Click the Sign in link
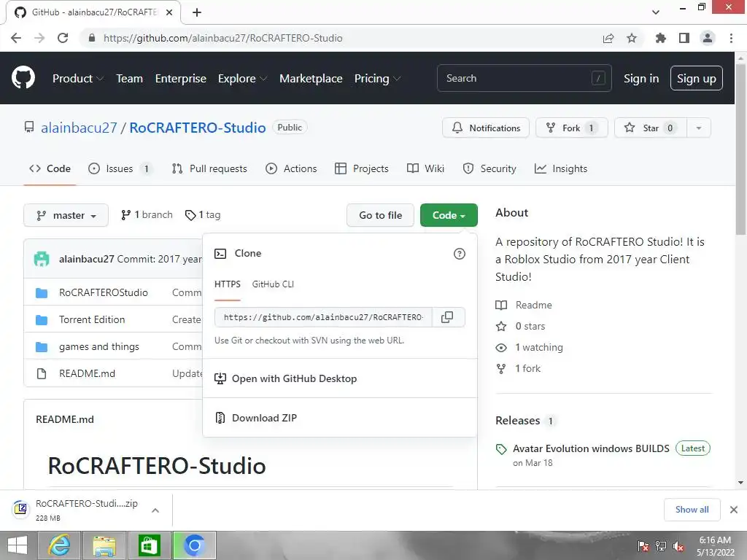This screenshot has width=747, height=560. [641, 79]
